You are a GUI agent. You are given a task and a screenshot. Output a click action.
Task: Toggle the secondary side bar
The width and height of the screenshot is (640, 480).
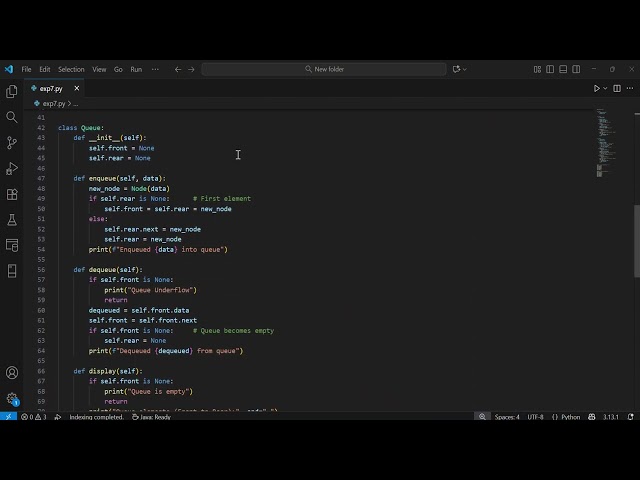point(576,69)
